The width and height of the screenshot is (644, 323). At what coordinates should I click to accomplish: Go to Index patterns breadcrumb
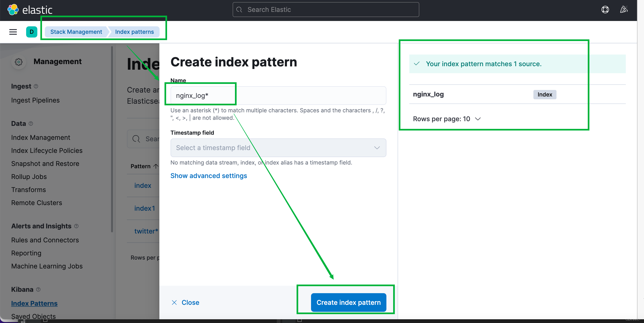(134, 32)
